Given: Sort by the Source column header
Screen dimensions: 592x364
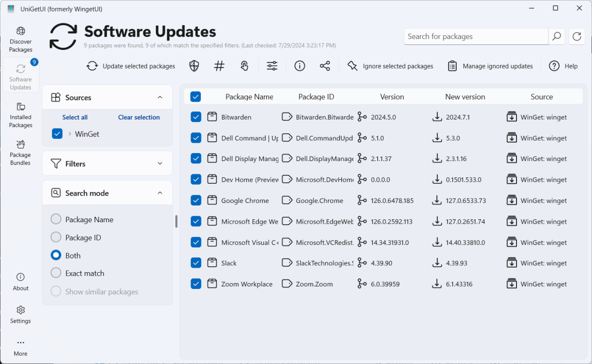Looking at the screenshot, I should (542, 97).
